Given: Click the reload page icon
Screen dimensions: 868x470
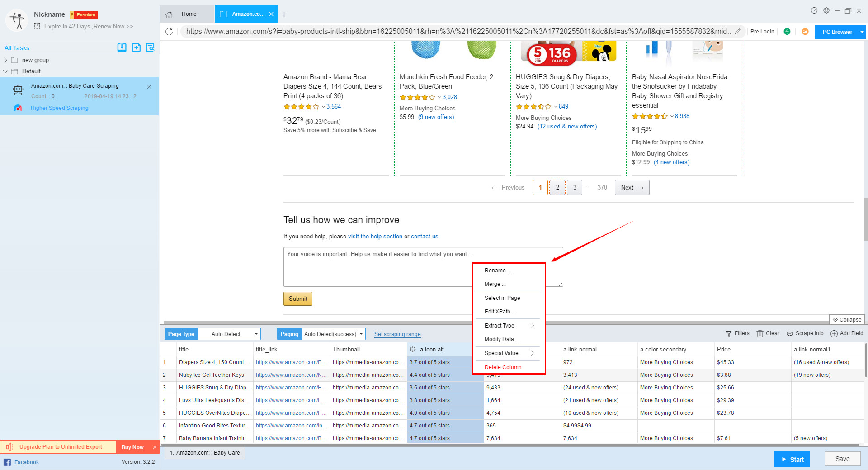Looking at the screenshot, I should point(169,32).
